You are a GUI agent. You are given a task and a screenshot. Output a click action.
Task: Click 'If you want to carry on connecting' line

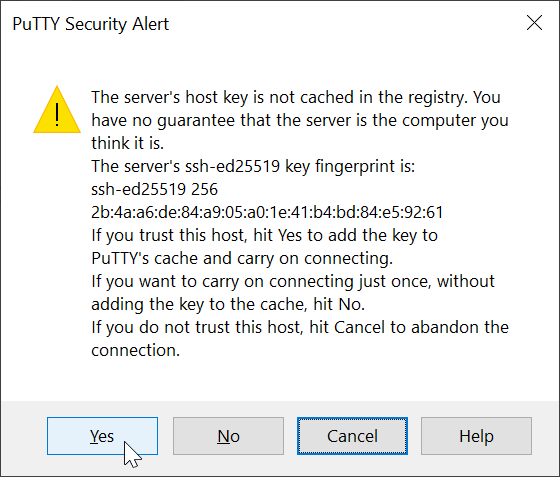[x=293, y=281]
